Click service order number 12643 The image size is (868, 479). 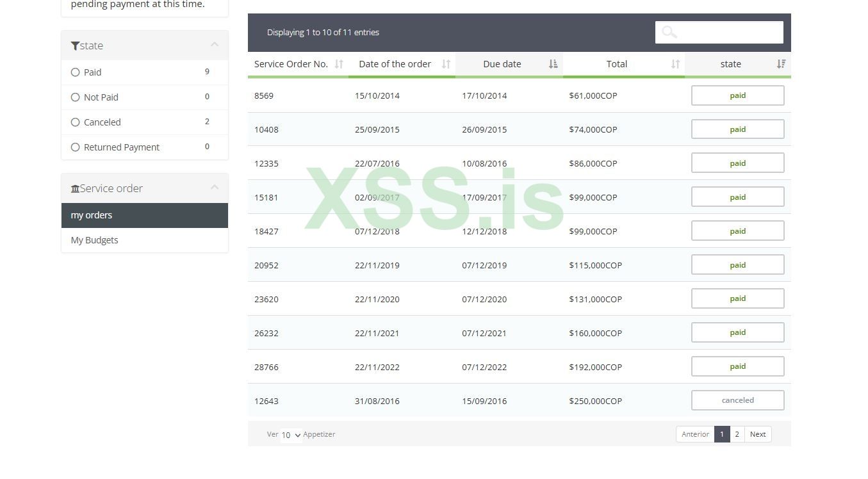[266, 402]
